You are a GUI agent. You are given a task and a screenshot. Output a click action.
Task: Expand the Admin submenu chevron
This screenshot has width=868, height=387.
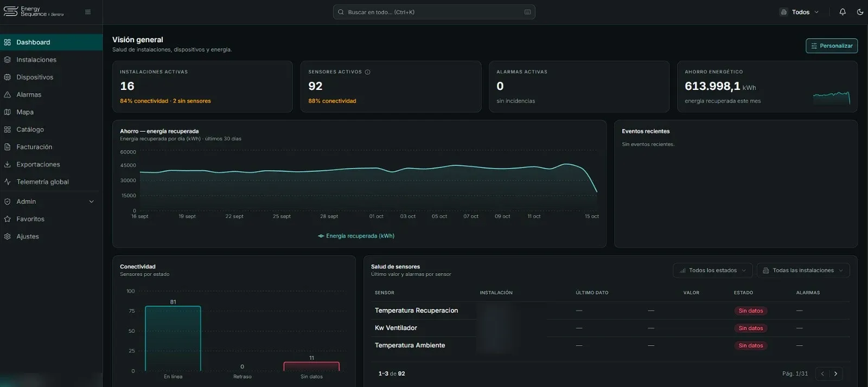tap(91, 202)
